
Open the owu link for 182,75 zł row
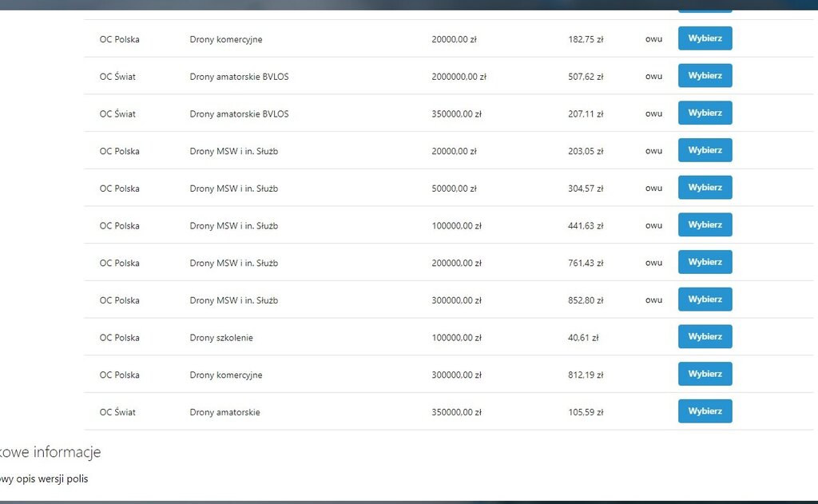(x=653, y=39)
